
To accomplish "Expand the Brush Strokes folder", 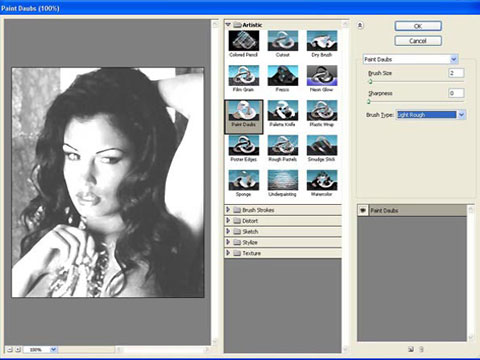I will coord(228,210).
